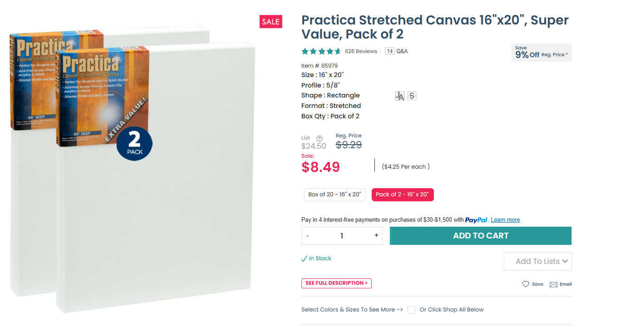644x326 pixels.
Task: Open the PayPal Learn more link
Action: coord(505,220)
